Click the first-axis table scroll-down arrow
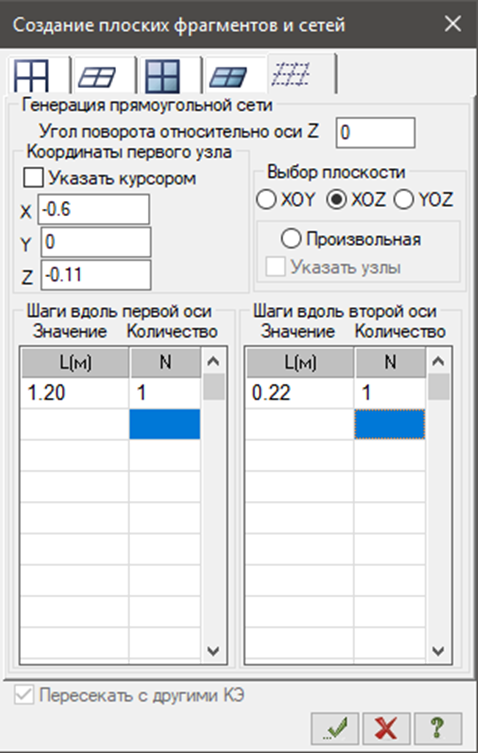The image size is (478, 753). tap(213, 651)
